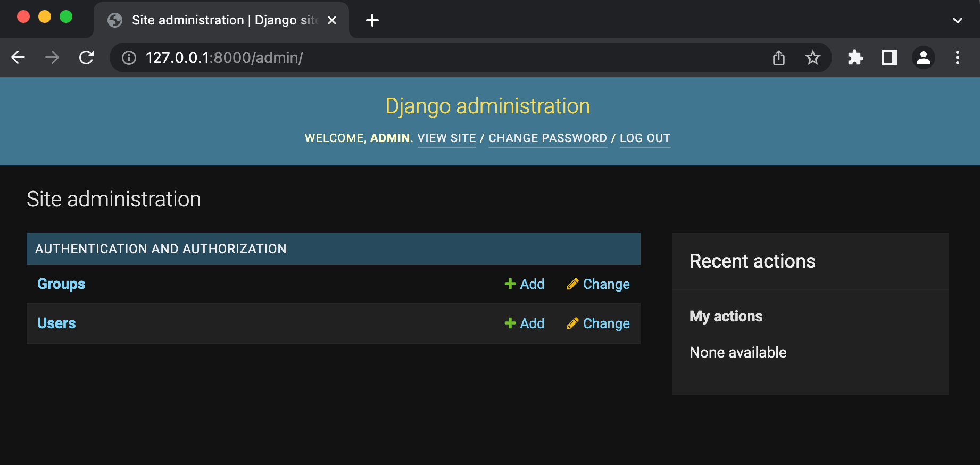This screenshot has width=980, height=465.
Task: Open the Chrome three-dot menu
Action: pos(958,57)
